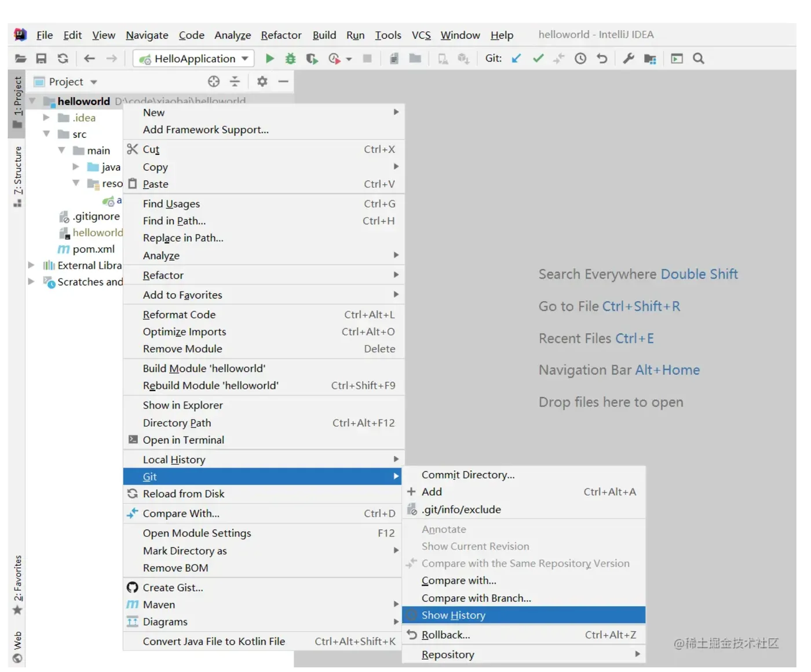Viewport: 811px width, 672px height.
Task: Expand the Scratches and Consoles node
Action: coord(31,282)
